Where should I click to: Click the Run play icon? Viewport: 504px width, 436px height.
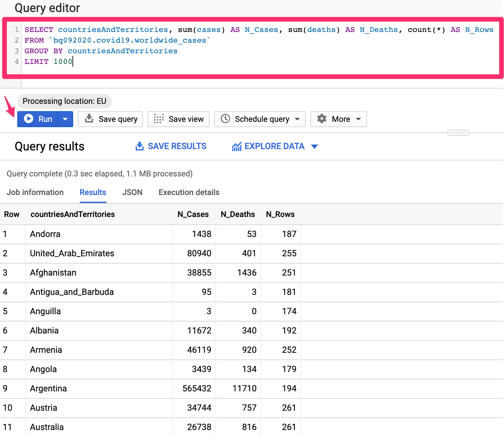pyautogui.click(x=29, y=119)
